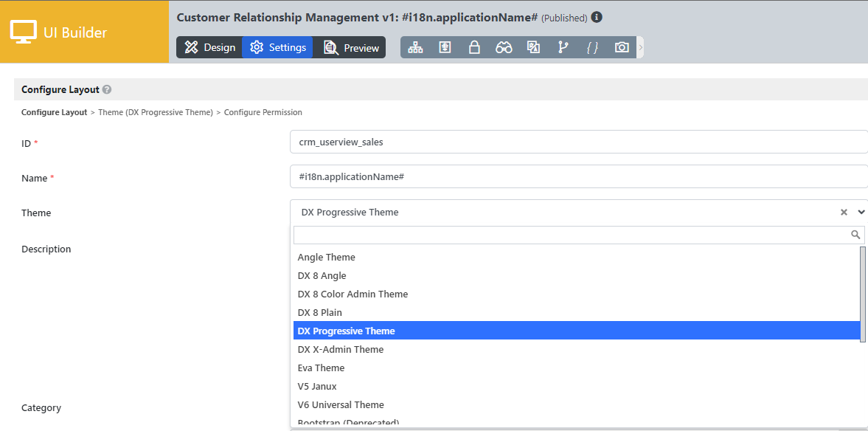Click the curly braces JSON definition icon
This screenshot has width=868, height=431.
pyautogui.click(x=591, y=47)
